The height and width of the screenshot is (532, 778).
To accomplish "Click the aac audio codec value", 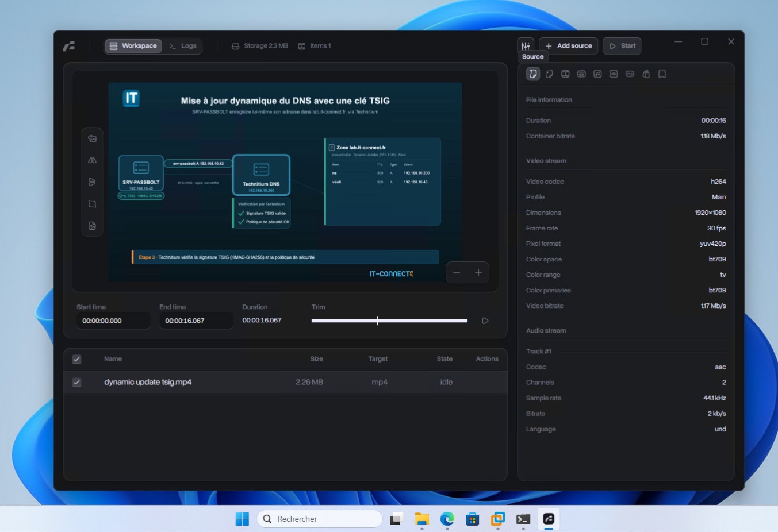I will [720, 367].
